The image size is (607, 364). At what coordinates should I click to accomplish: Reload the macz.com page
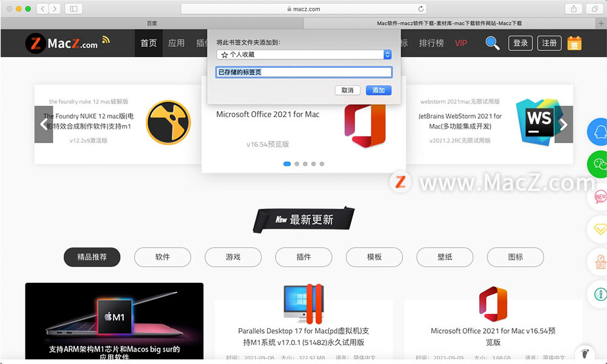click(421, 8)
